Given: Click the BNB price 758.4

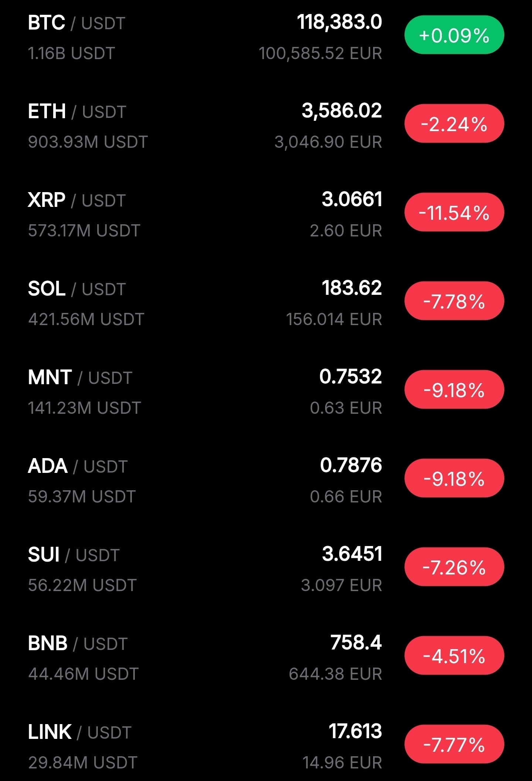Looking at the screenshot, I should tap(356, 642).
